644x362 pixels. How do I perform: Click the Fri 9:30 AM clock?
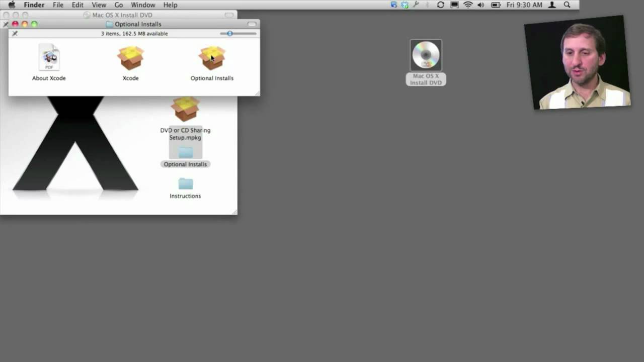pyautogui.click(x=524, y=5)
